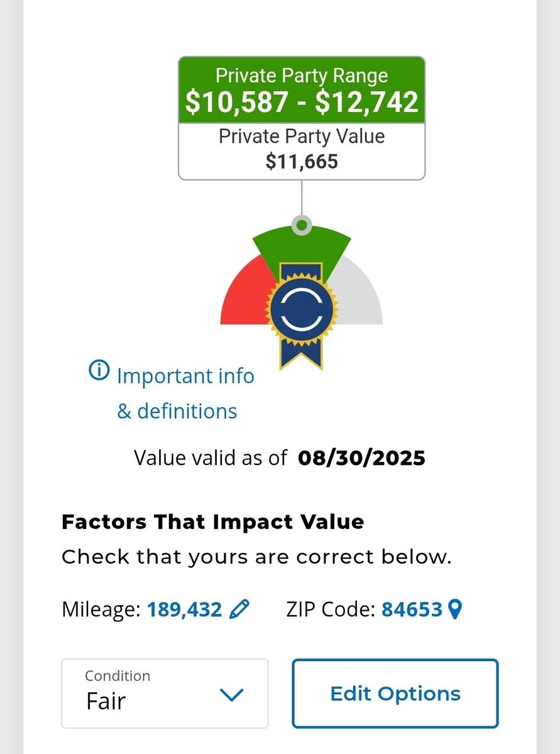The image size is (560, 754).
Task: Click the Factors That Impact Value heading
Action: pos(212,522)
